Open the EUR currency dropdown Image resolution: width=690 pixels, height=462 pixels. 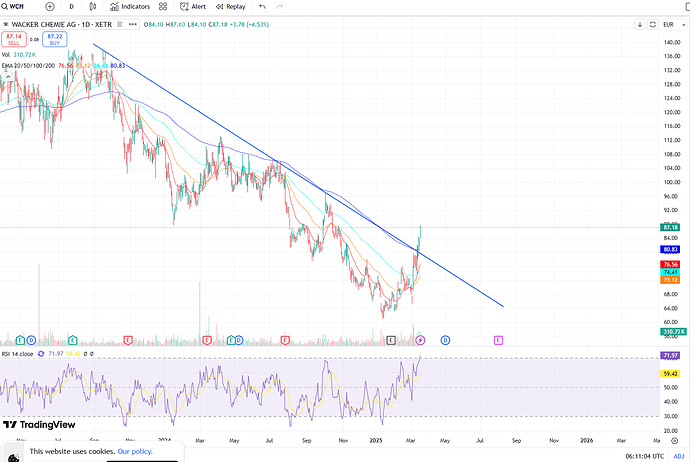(674, 25)
